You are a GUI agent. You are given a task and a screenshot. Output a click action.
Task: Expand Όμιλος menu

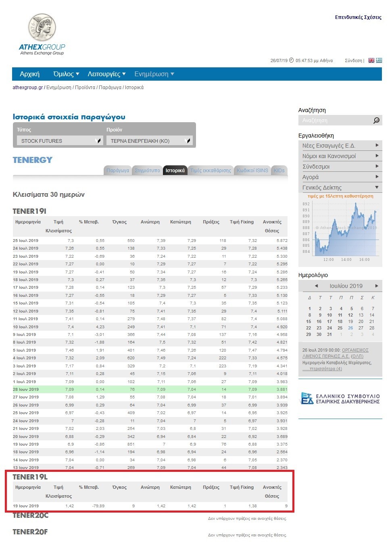tap(66, 74)
